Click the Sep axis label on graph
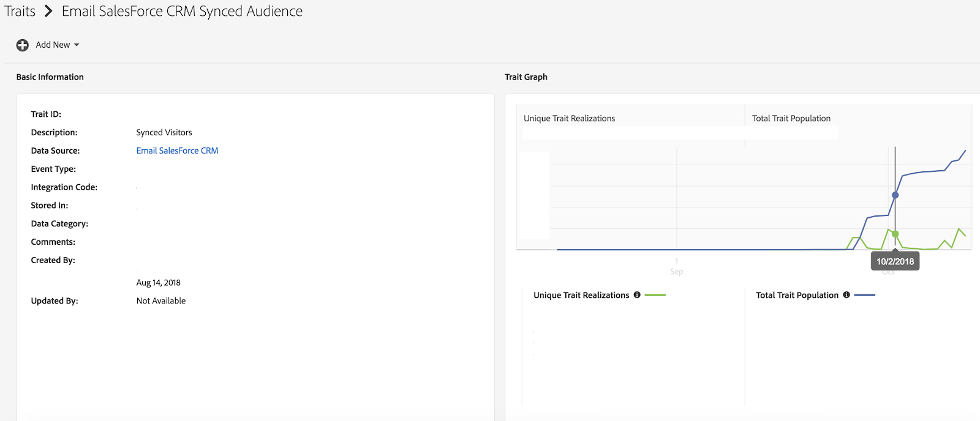 coord(676,272)
